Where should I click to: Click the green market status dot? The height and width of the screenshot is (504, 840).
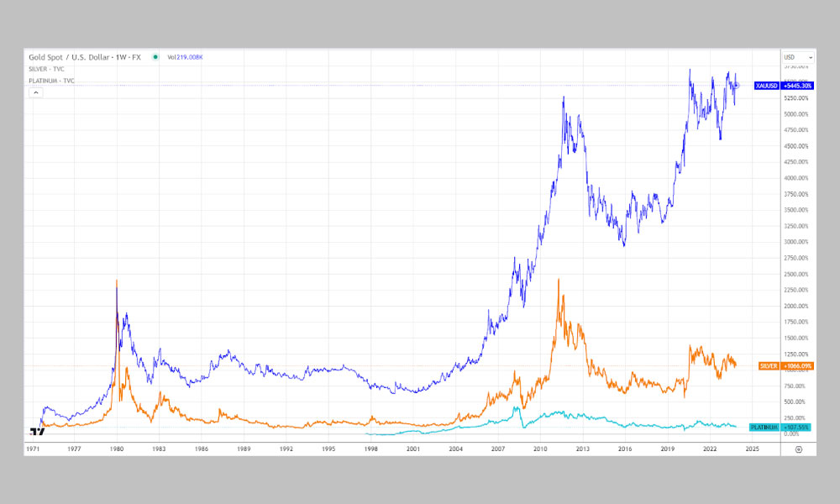coord(155,57)
